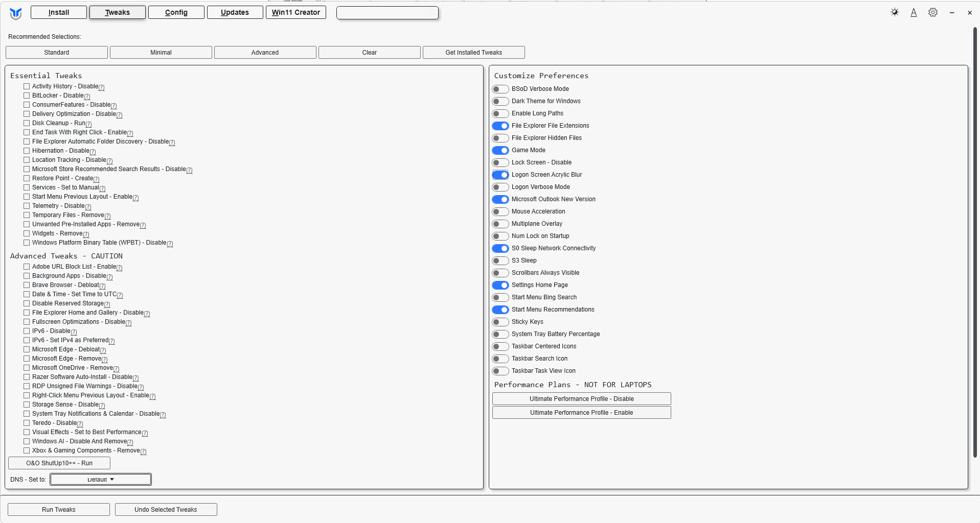Image resolution: width=980 pixels, height=523 pixels.
Task: Tick Microsoft Edge - Debloat checkbox
Action: [x=27, y=349]
